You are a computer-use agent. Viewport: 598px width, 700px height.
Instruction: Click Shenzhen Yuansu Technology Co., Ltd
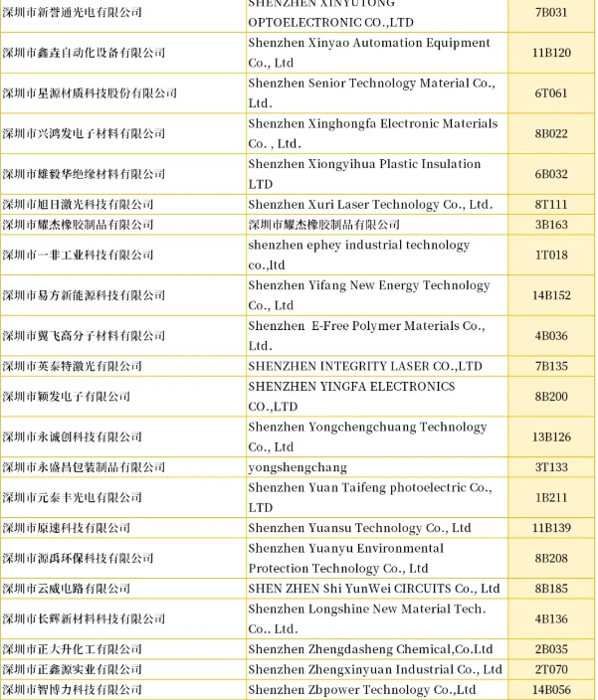(359, 528)
